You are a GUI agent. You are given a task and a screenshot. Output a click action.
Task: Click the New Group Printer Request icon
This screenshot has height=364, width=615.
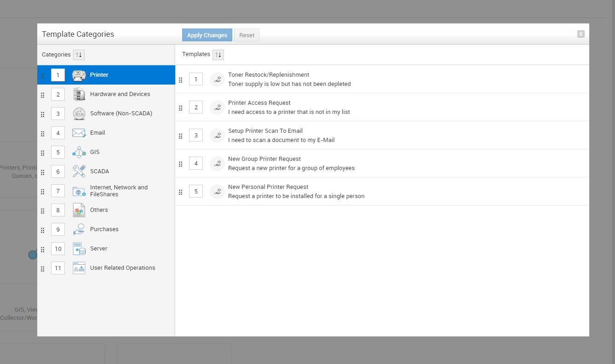tap(217, 164)
